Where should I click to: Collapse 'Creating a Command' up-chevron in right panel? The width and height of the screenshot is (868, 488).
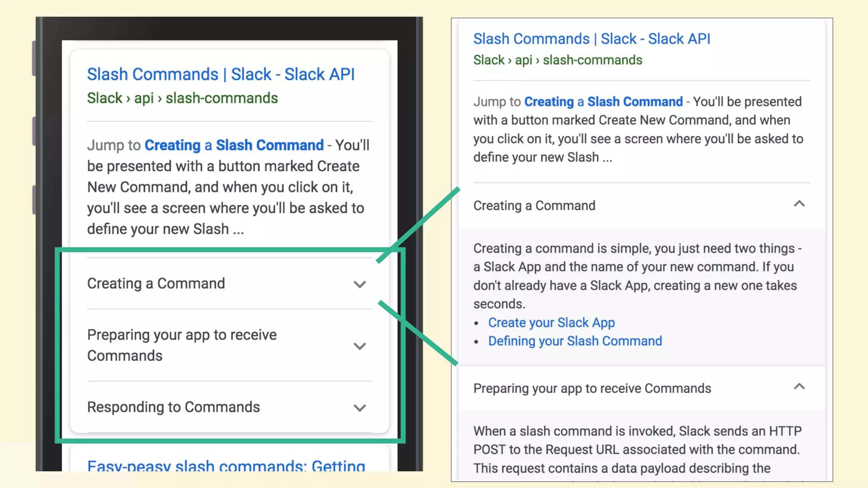[799, 204]
